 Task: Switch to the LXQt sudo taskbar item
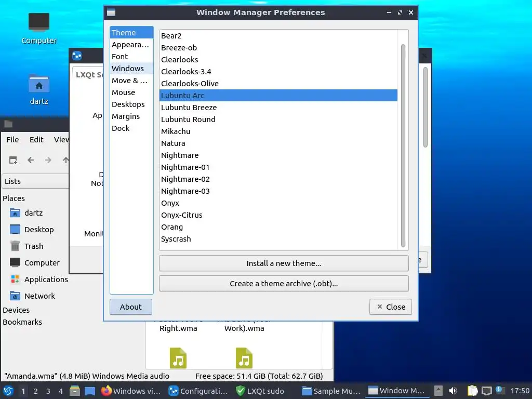(x=260, y=391)
